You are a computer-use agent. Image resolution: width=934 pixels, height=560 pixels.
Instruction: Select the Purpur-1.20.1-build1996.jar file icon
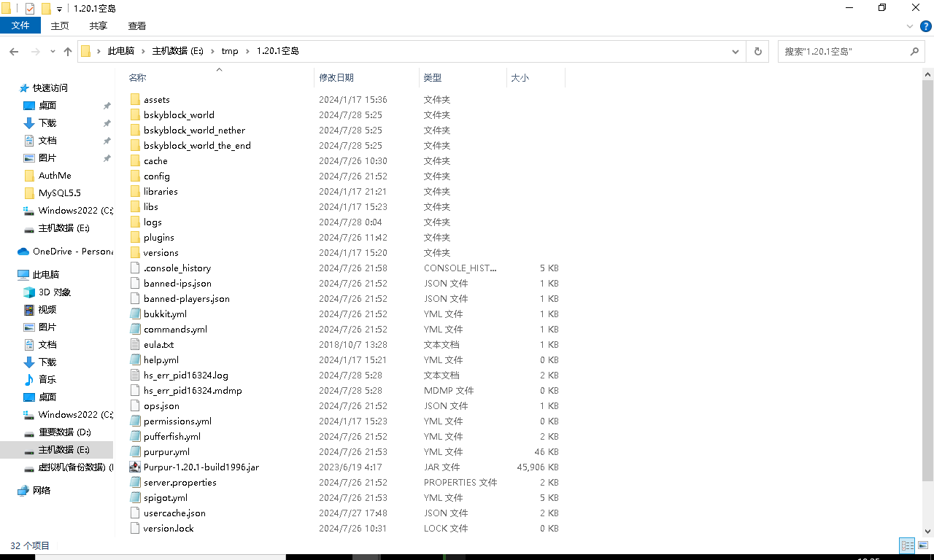(x=134, y=467)
